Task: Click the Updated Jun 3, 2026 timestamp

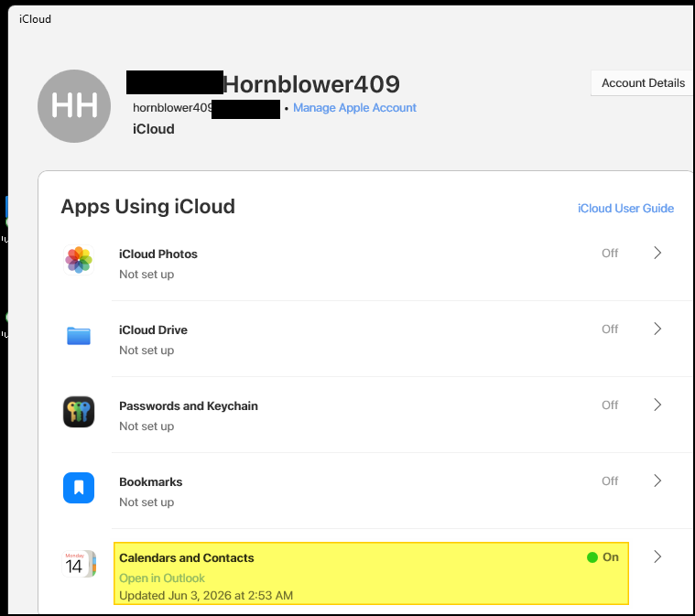Action: (x=206, y=595)
